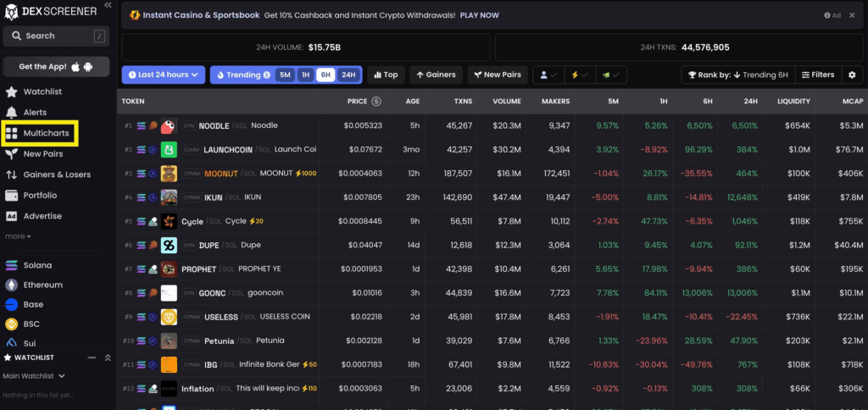Collapse the sidebar with double chevron

[x=108, y=5]
